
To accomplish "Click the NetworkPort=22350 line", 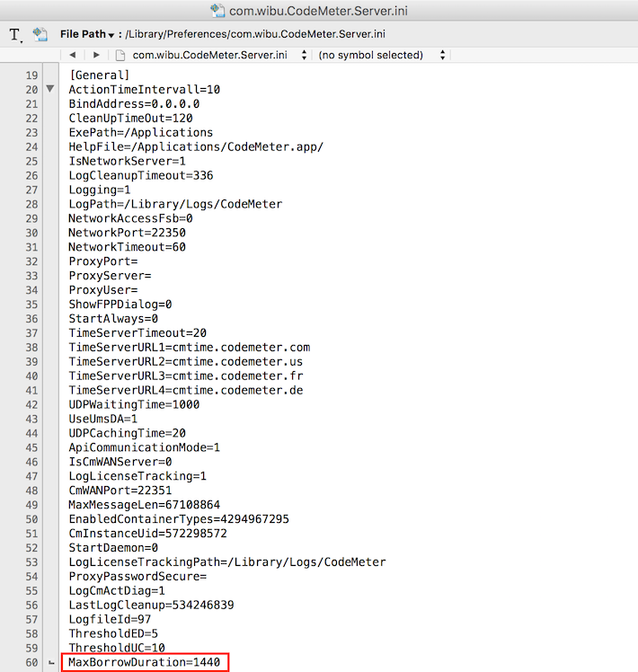I will click(x=127, y=233).
